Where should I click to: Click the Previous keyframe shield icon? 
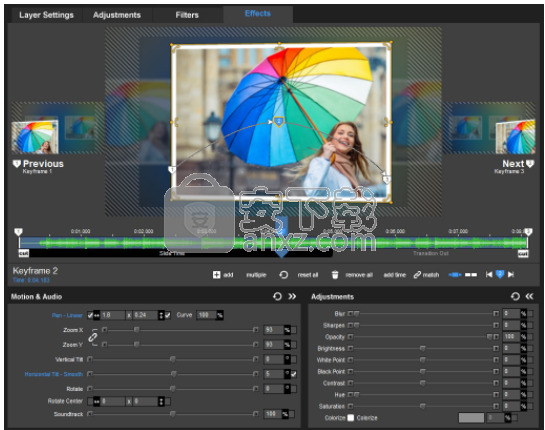coord(16,164)
